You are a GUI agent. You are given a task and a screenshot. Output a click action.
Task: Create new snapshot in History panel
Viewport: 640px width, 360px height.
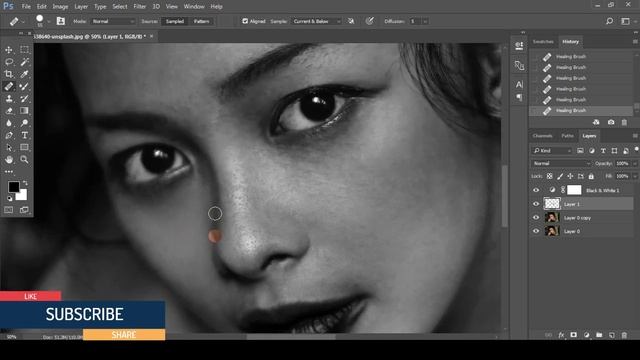click(x=611, y=122)
